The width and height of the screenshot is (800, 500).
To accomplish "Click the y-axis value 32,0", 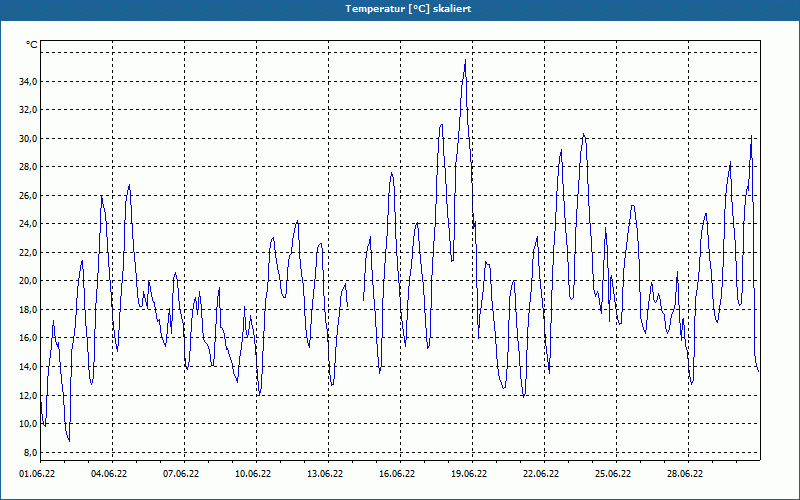I will click(27, 110).
